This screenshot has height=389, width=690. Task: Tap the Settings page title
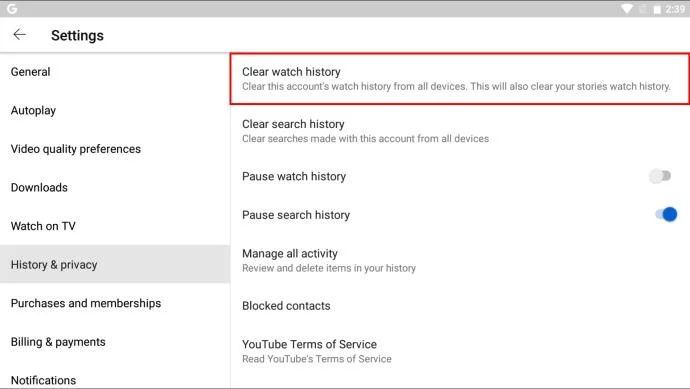pyautogui.click(x=77, y=35)
